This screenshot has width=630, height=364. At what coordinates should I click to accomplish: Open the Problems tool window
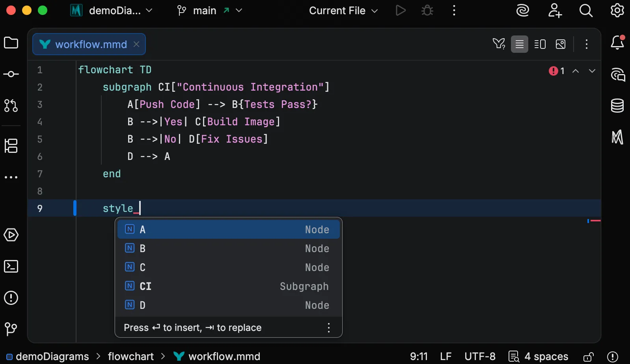(11, 298)
